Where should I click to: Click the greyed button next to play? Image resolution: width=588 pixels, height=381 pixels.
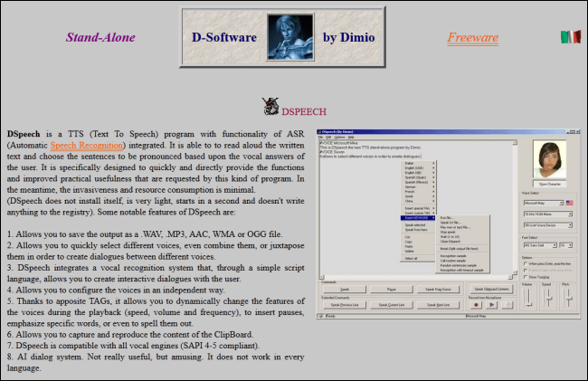coord(507,305)
